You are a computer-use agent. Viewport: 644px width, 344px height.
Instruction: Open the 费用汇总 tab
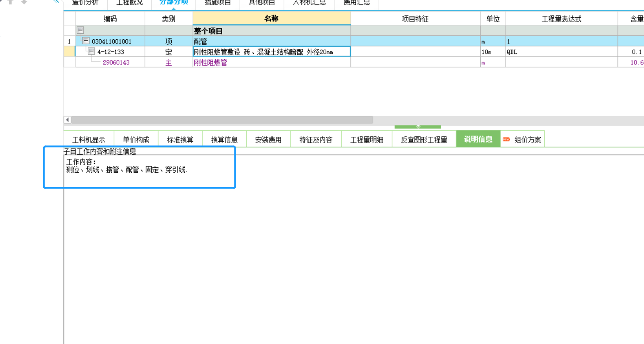coord(357,3)
